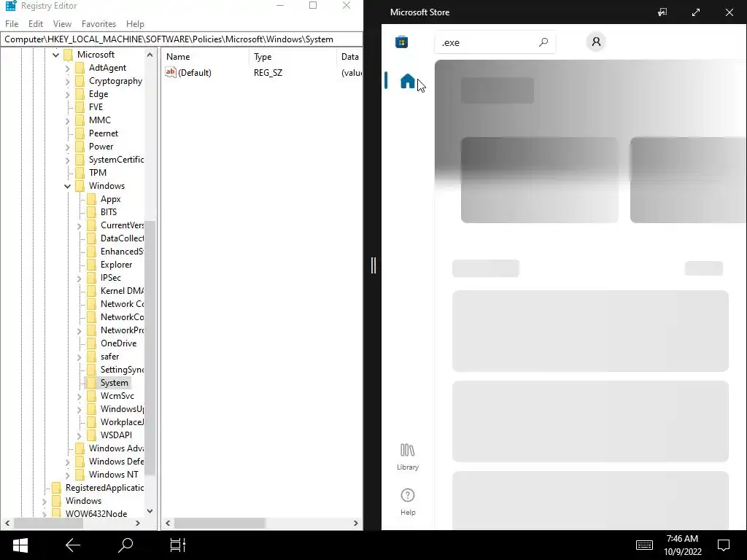Open the Library section in Microsoft Store
747x560 pixels.
pos(407,457)
